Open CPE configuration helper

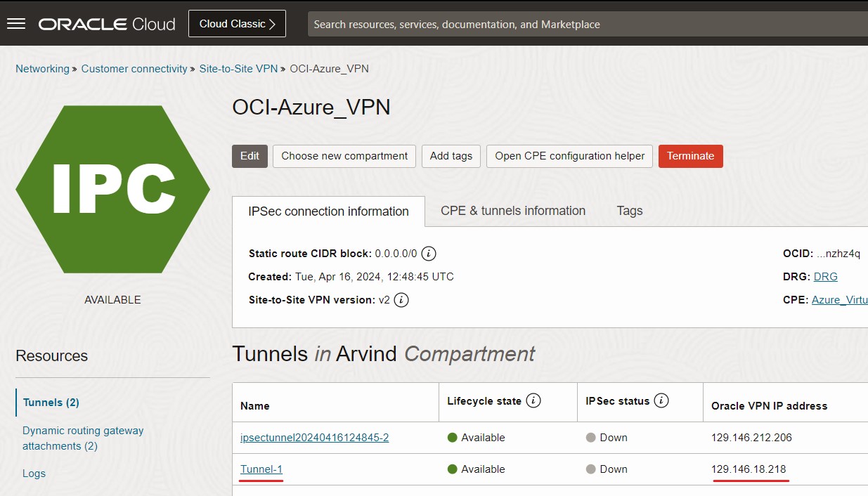(570, 156)
